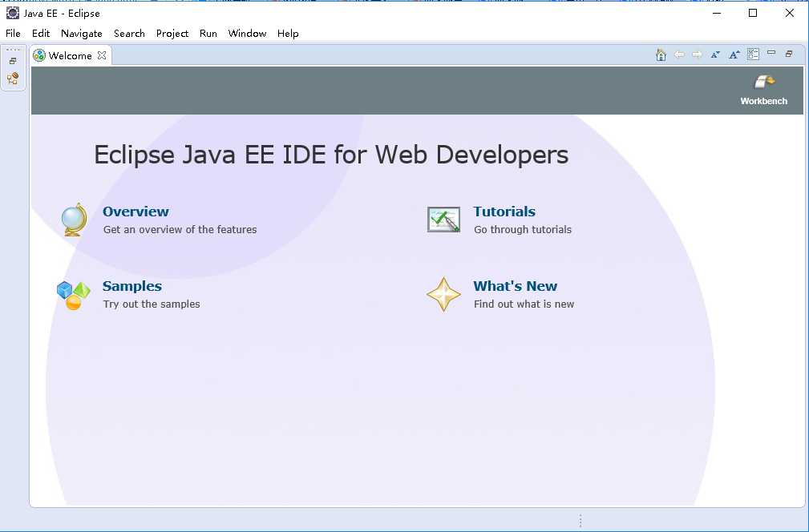Click the Navigate Forward arrow icon
This screenshot has width=809, height=532.
tap(697, 54)
